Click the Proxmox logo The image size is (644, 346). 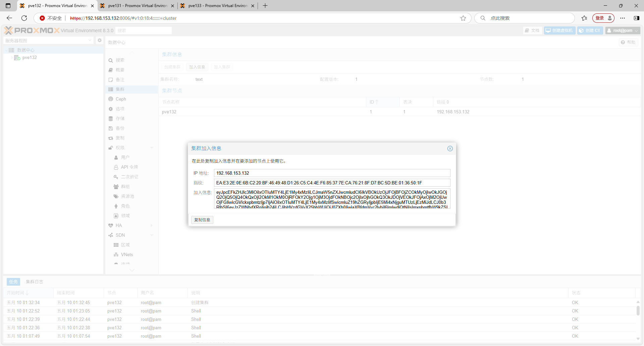32,31
